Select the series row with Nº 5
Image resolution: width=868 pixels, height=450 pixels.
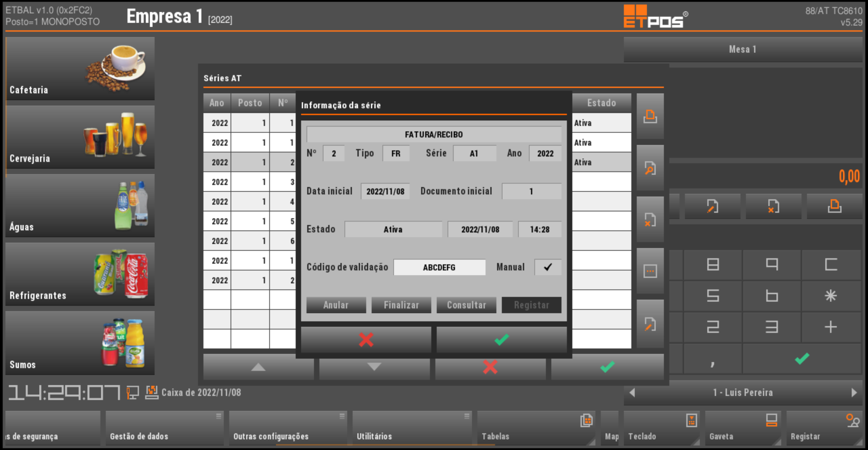(x=250, y=221)
